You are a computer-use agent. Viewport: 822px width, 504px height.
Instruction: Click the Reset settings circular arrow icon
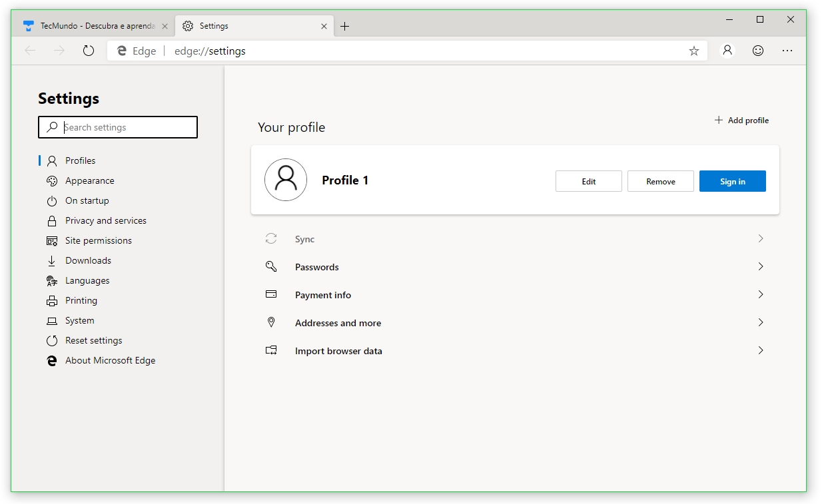tap(52, 341)
